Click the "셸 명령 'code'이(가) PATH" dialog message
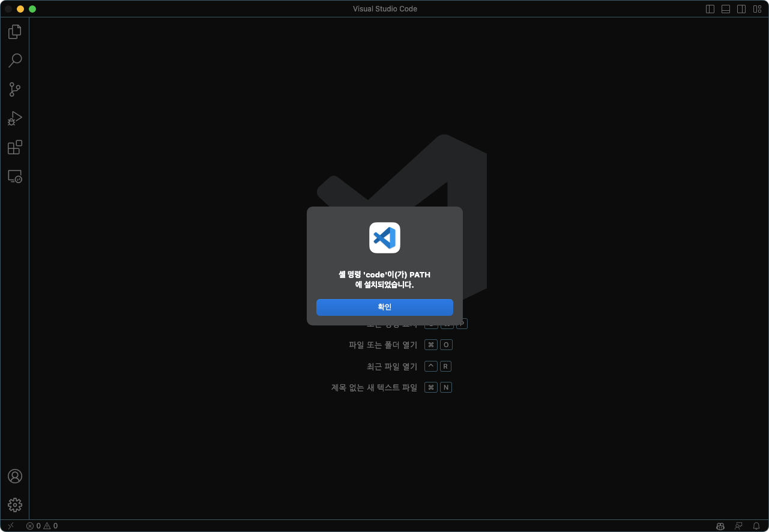 coord(385,280)
